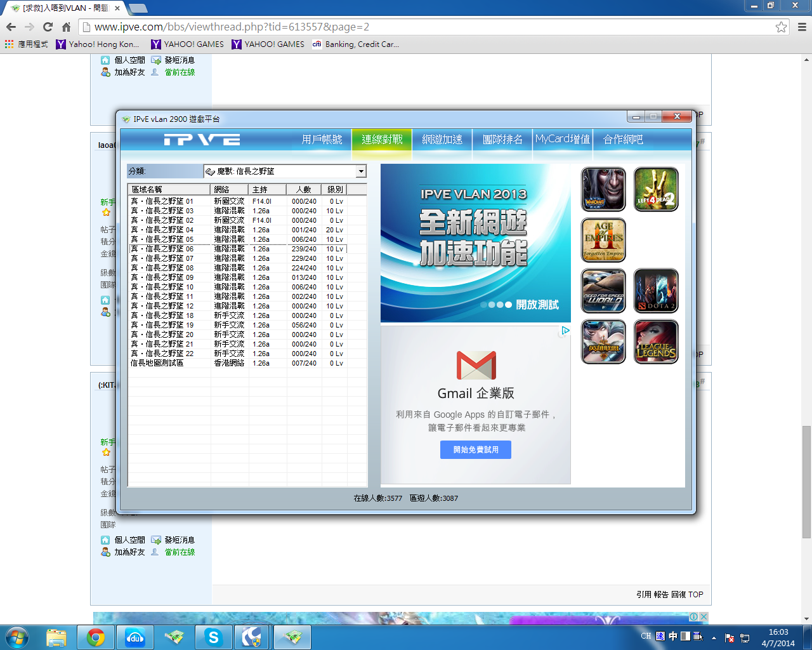
Task: Open a new Chrome tab
Action: tap(138, 8)
